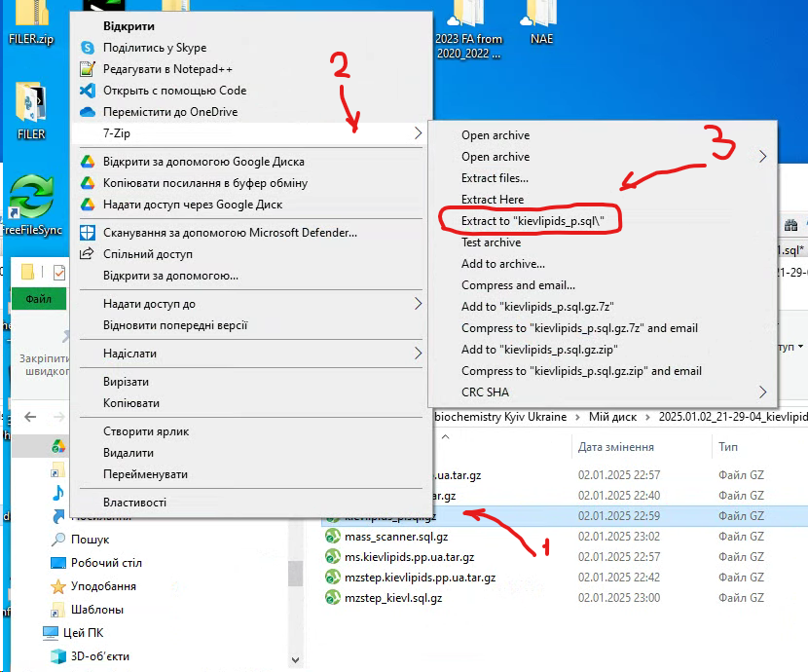Screen dimensions: 808x672
Task: Select Extract Here in 7-Zip menu
Action: (492, 200)
